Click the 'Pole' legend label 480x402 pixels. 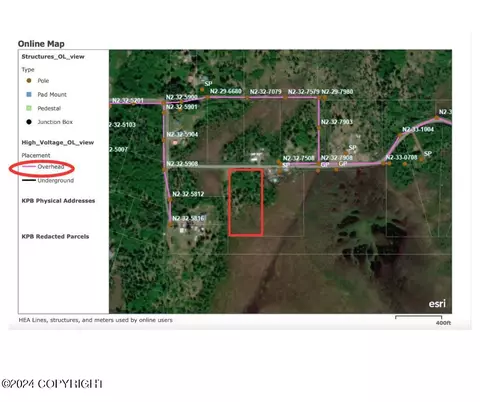pyautogui.click(x=43, y=81)
